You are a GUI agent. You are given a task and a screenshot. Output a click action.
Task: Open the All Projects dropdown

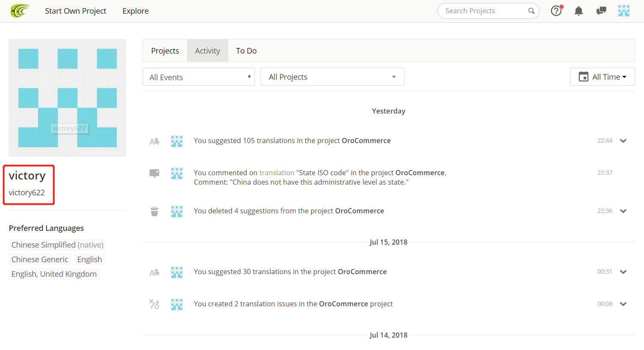tap(332, 77)
